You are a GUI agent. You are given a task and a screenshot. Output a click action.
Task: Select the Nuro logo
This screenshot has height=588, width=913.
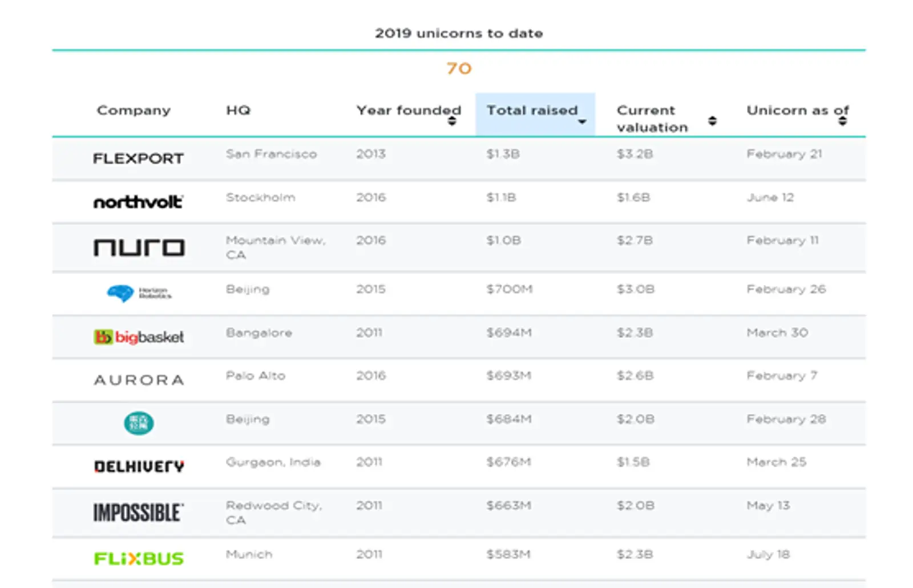(x=139, y=248)
